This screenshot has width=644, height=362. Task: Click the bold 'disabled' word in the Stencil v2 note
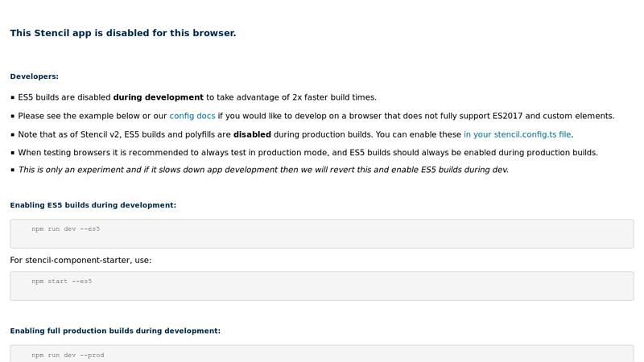click(252, 134)
